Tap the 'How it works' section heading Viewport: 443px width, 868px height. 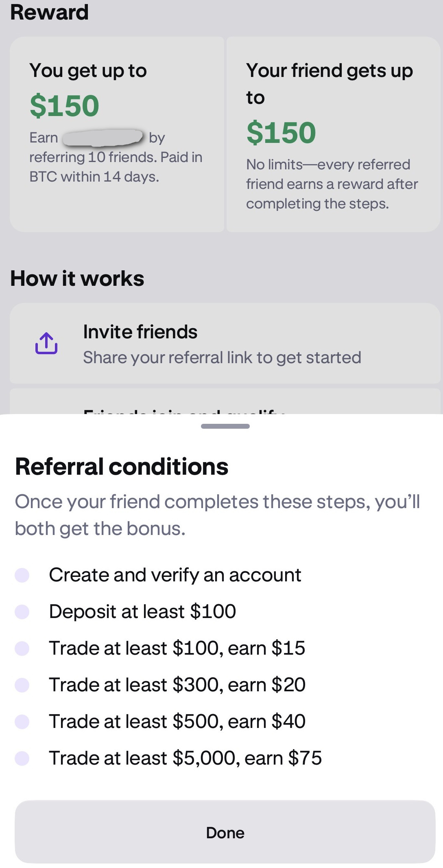click(x=77, y=278)
